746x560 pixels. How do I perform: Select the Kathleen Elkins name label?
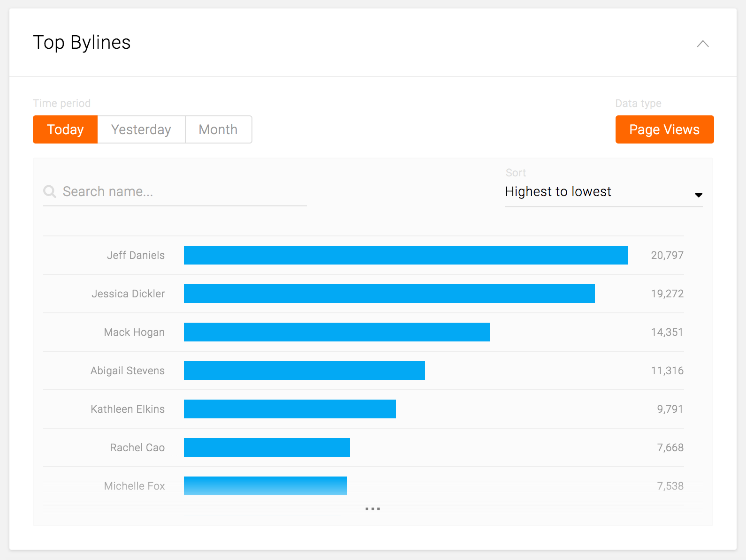pyautogui.click(x=128, y=409)
